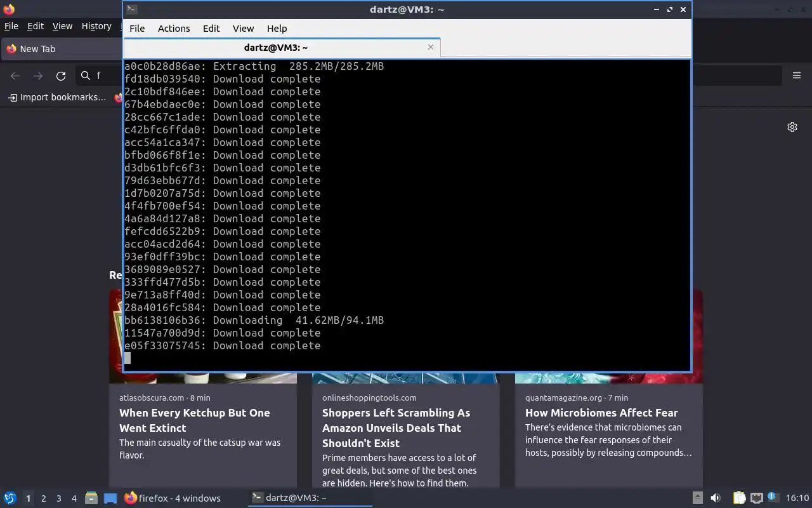This screenshot has width=812, height=508.
Task: Open How Microbiomes Affect Fear article
Action: pyautogui.click(x=601, y=413)
